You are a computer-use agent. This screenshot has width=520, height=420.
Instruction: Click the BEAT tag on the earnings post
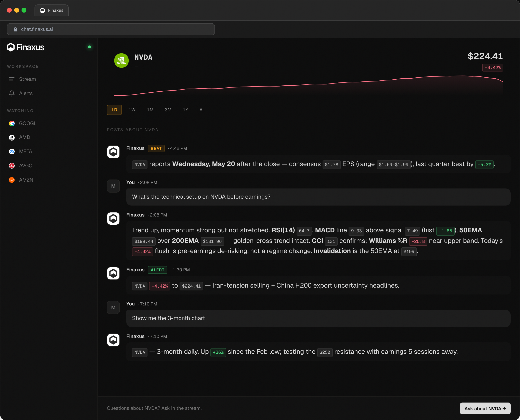156,148
